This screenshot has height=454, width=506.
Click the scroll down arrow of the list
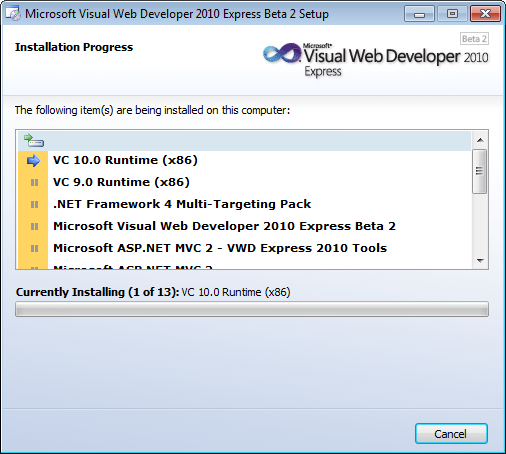(x=480, y=260)
